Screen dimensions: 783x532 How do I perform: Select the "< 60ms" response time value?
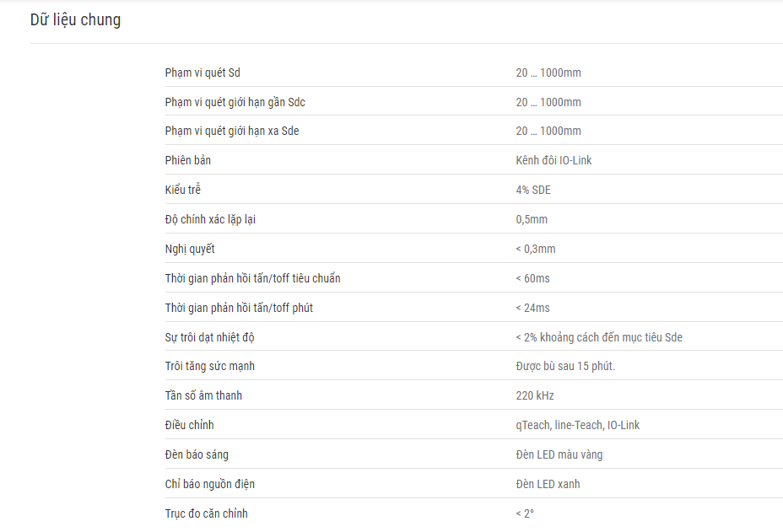click(x=532, y=278)
